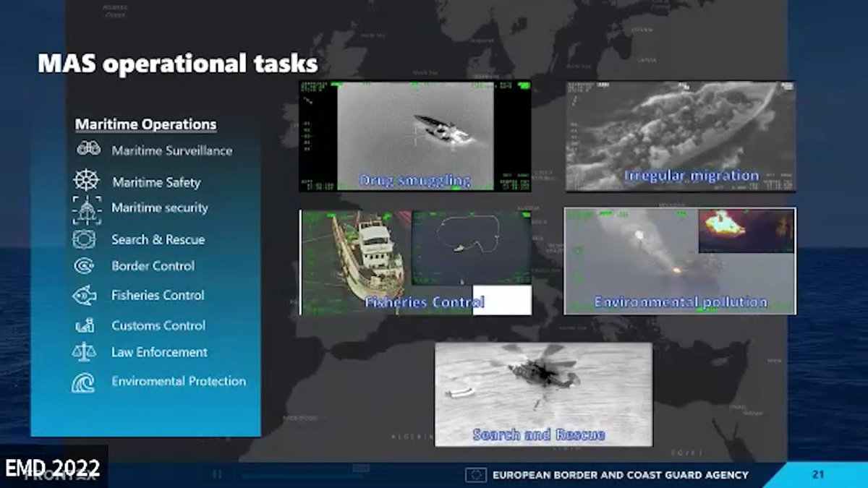868x488 pixels.
Task: Click the Maritime Surveillance text
Action: (x=172, y=150)
